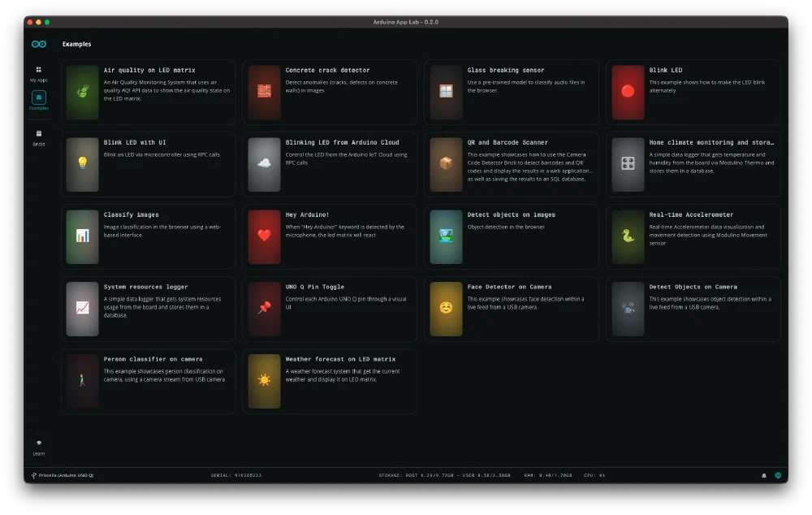
Task: Open Real-time Accelerometer example
Action: 693,236
